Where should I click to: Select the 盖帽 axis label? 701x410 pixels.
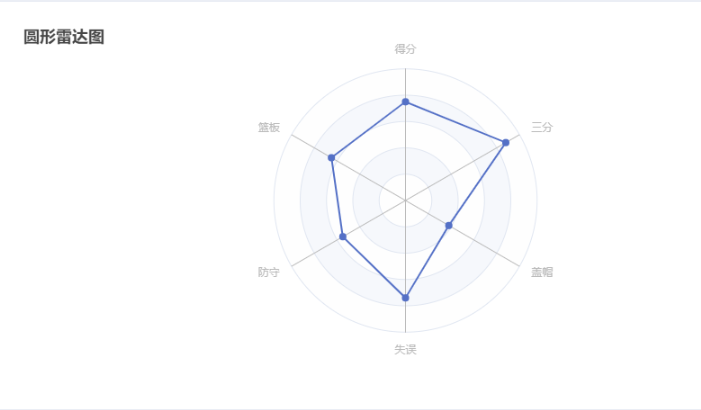tap(542, 272)
